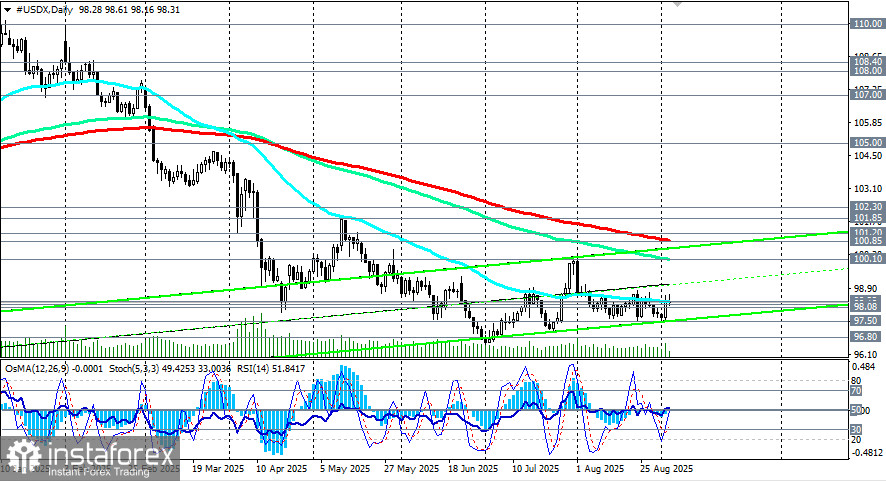
Task: Select the 18 Jun 2025 date marker
Action: (x=474, y=469)
